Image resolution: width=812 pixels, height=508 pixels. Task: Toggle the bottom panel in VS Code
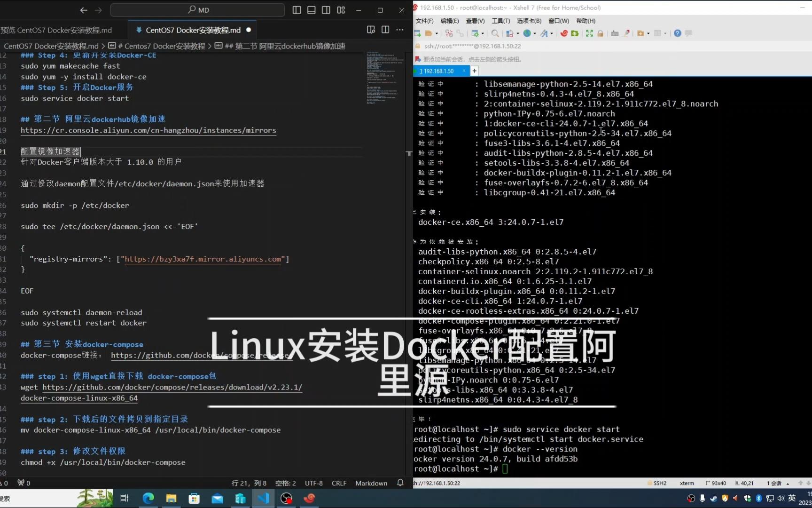[311, 10]
